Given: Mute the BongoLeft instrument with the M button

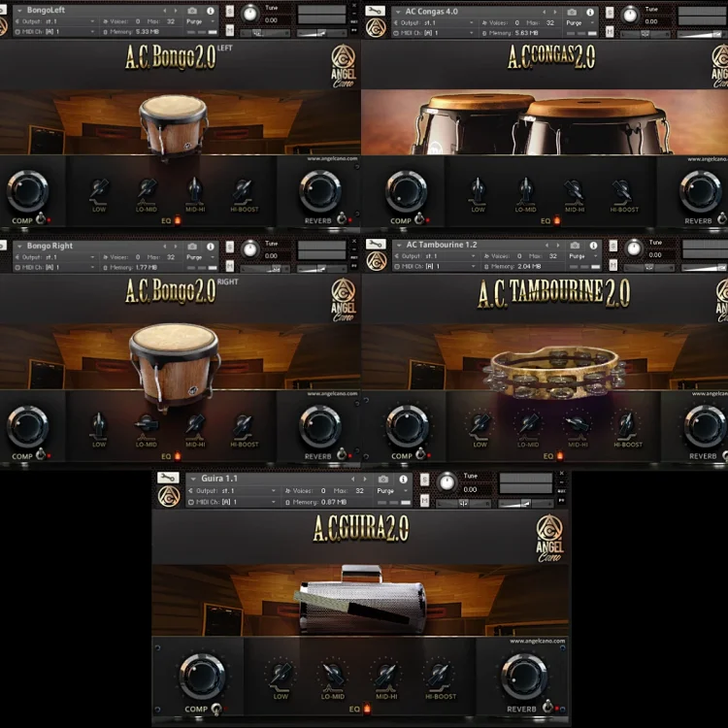Looking at the screenshot, I should click(230, 31).
